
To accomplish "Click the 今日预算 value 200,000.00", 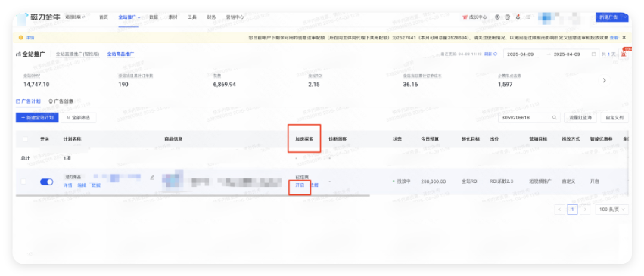I will (434, 181).
